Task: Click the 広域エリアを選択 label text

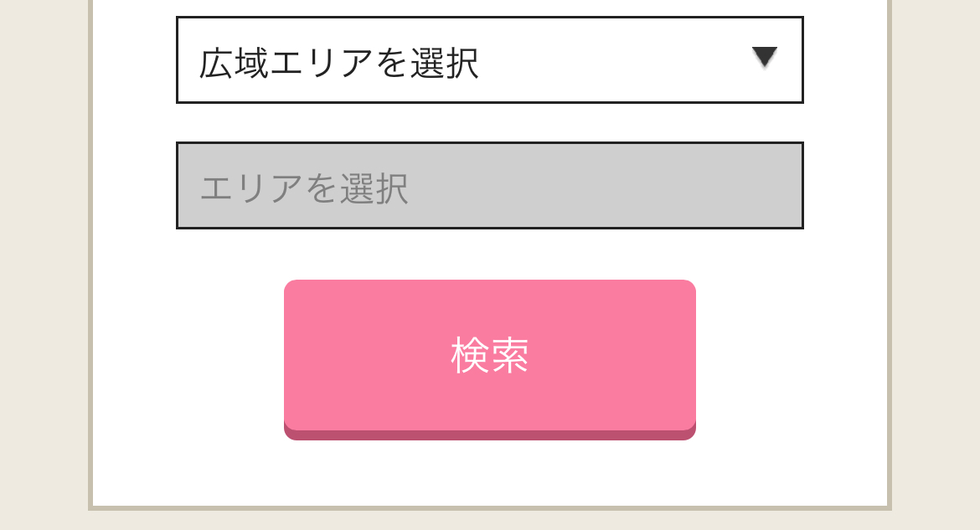Action: pos(338,63)
